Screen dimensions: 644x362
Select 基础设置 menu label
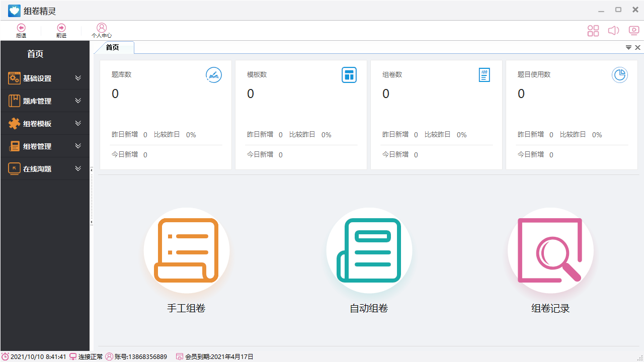37,79
